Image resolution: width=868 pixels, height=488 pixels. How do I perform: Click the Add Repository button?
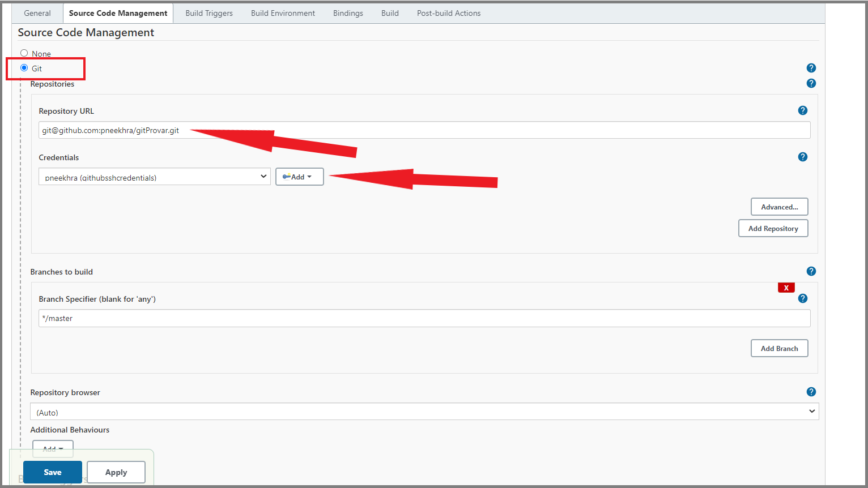(773, 228)
